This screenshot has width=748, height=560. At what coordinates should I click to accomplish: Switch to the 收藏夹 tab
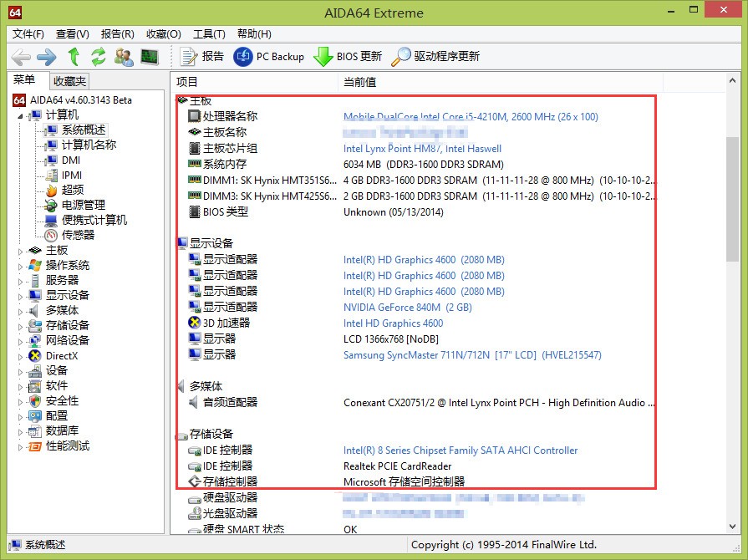69,81
